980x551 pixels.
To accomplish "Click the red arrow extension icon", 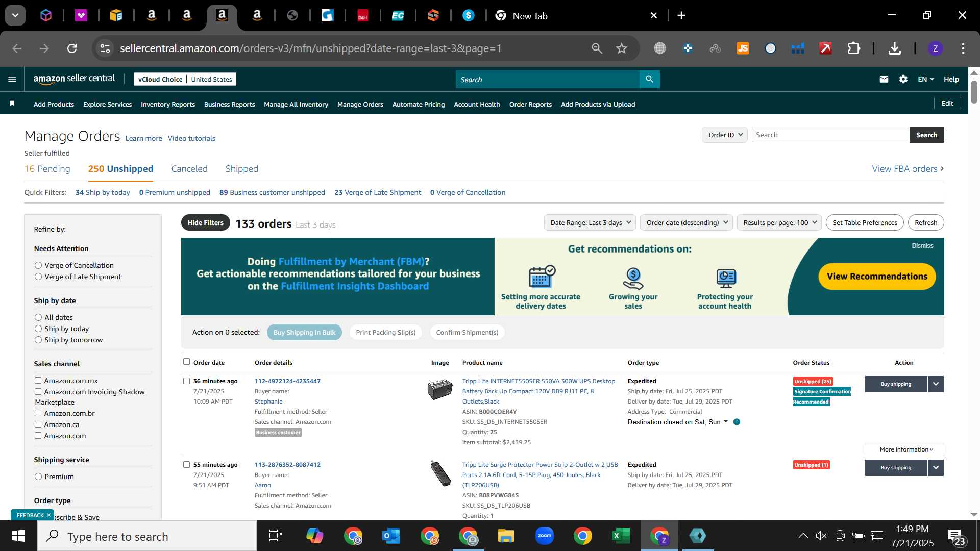I will [825, 48].
